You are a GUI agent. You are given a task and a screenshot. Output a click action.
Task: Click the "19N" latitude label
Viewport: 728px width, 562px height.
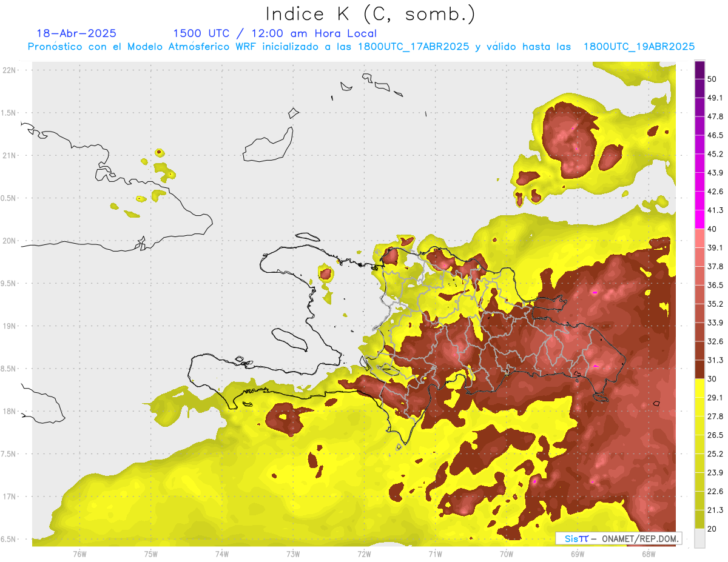click(10, 326)
